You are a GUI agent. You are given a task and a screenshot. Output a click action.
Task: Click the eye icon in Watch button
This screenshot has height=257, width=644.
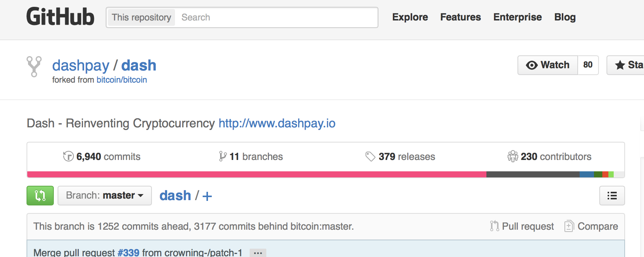coord(532,65)
